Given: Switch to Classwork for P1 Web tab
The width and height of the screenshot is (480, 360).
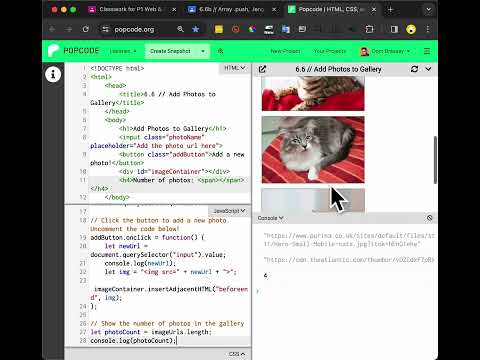Looking at the screenshot, I should click(130, 10).
